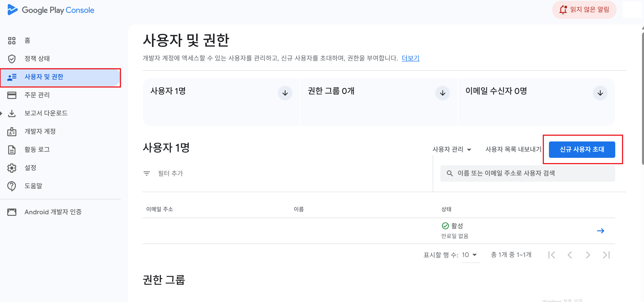Open 정책 상태 shield icon

point(12,59)
